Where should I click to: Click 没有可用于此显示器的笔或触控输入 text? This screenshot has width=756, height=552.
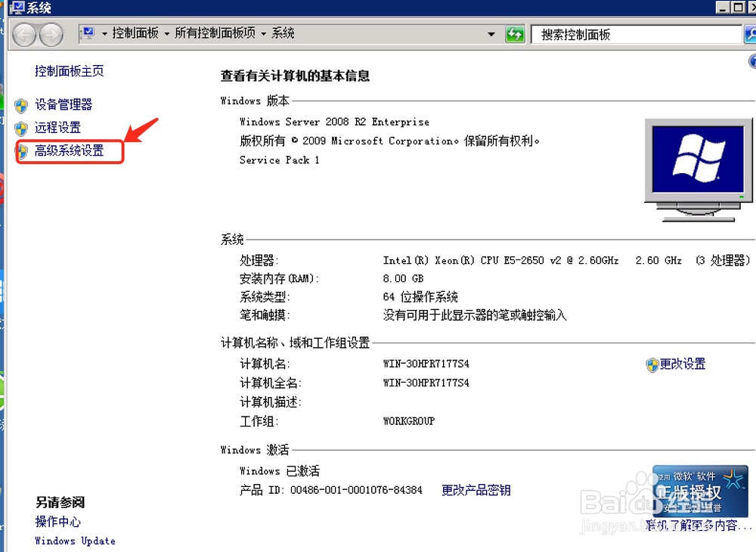point(475,316)
